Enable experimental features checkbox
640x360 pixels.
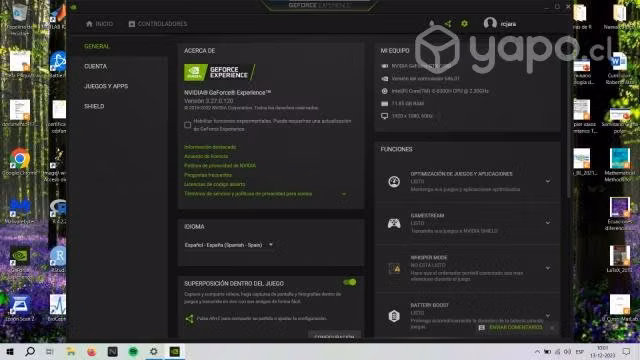pos(187,125)
